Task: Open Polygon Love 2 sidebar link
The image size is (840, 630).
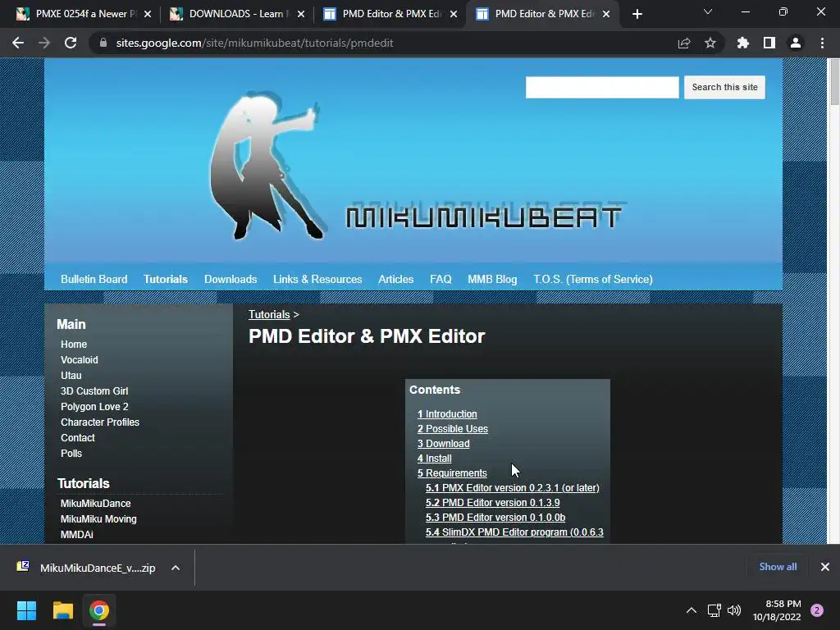Action: pyautogui.click(x=94, y=406)
